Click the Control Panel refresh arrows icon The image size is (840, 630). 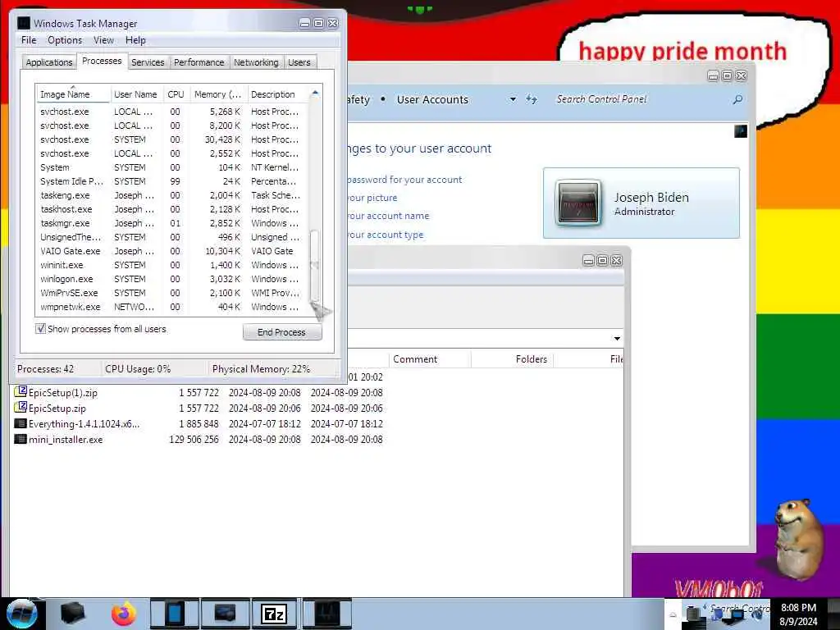[531, 99]
